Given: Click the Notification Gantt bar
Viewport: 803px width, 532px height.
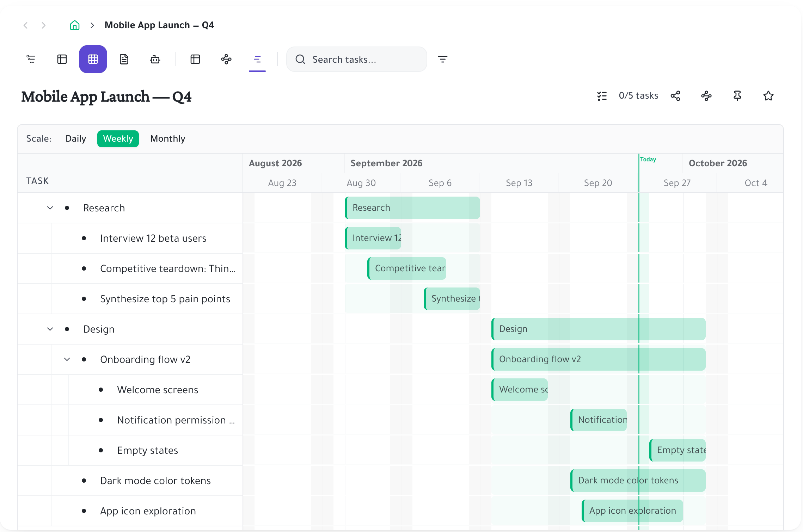Looking at the screenshot, I should (x=599, y=420).
